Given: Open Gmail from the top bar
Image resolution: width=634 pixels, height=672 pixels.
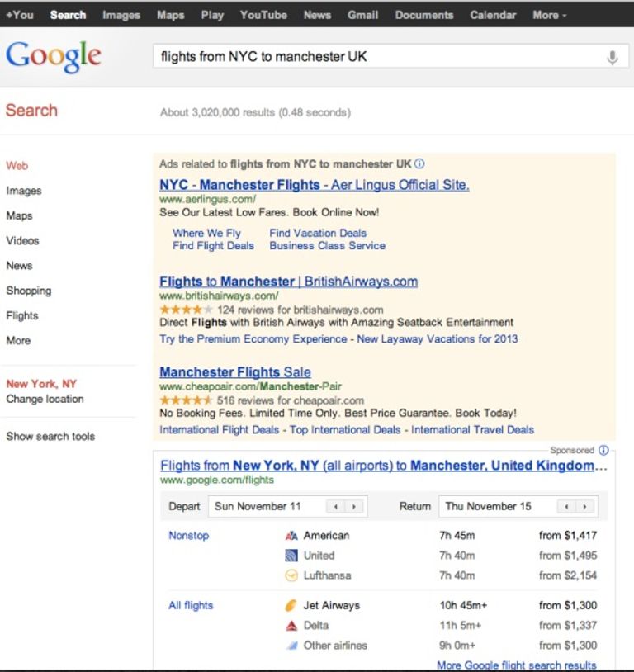Looking at the screenshot, I should click(363, 15).
